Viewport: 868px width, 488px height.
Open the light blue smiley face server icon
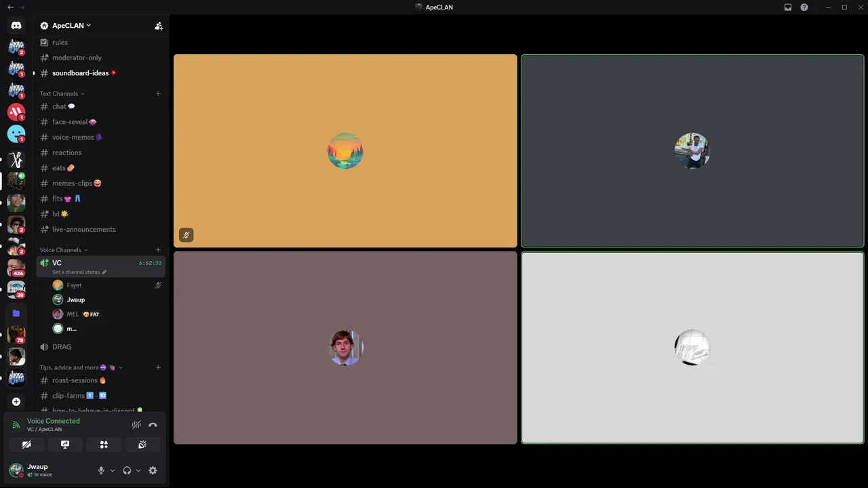[x=16, y=134]
